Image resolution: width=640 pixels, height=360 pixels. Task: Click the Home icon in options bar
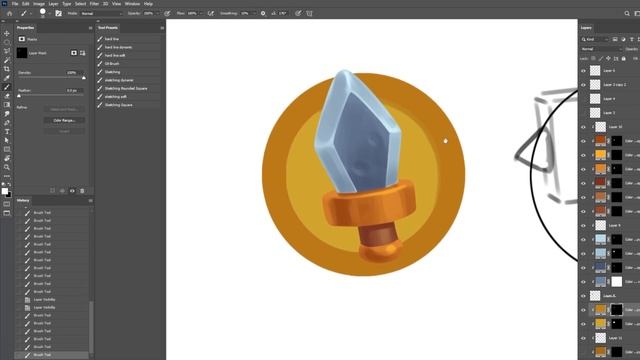coord(9,13)
